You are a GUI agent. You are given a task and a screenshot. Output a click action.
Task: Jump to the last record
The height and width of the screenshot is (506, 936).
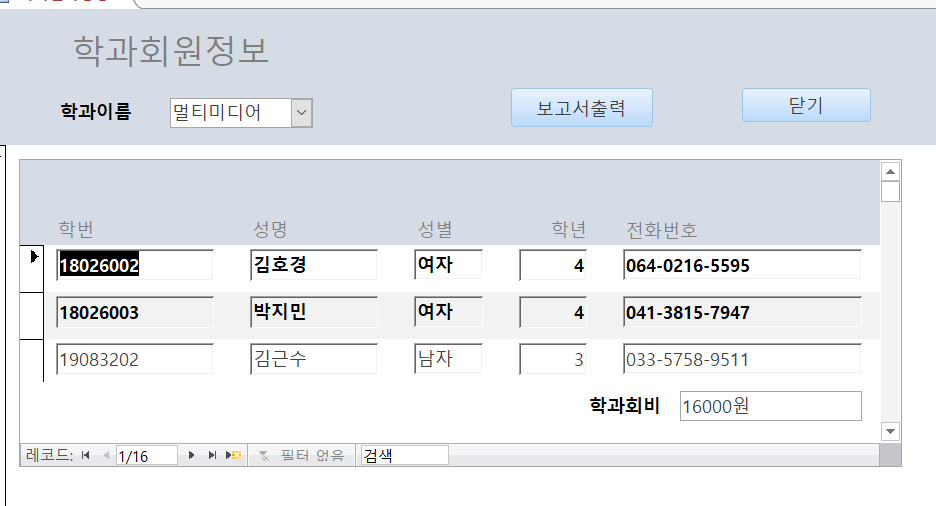point(212,455)
